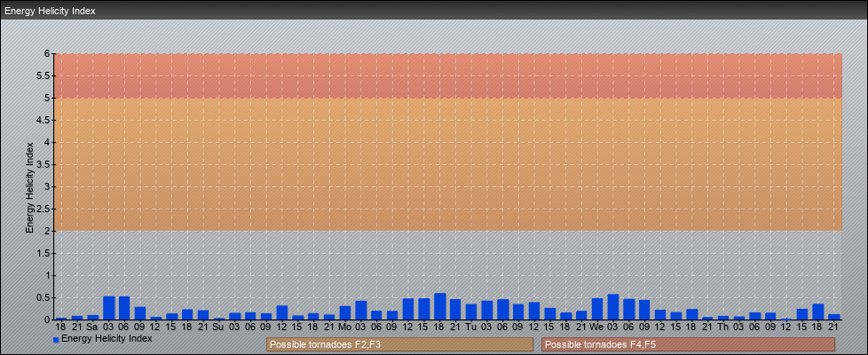Click the y-axis value 6
Viewport: 868px width, 355px height.
coord(48,54)
